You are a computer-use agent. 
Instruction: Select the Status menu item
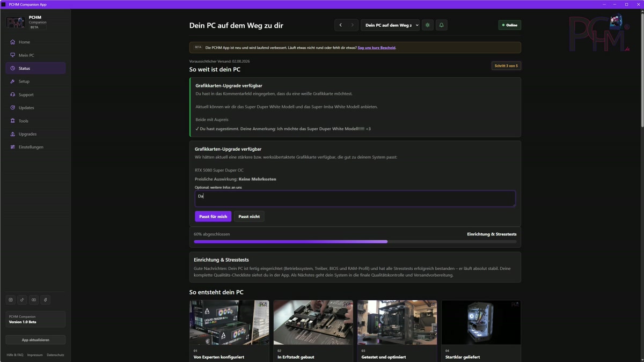tap(35, 68)
